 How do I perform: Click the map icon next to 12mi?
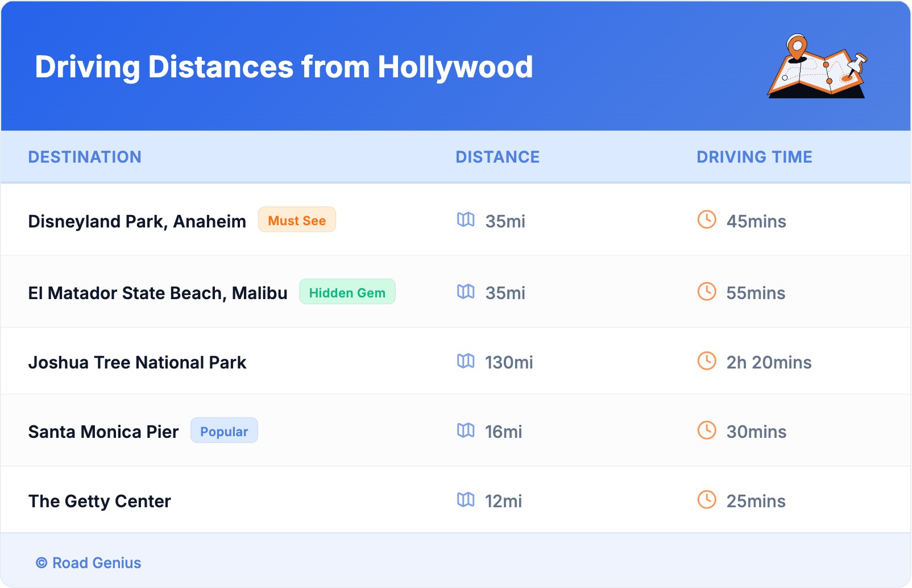(466, 500)
